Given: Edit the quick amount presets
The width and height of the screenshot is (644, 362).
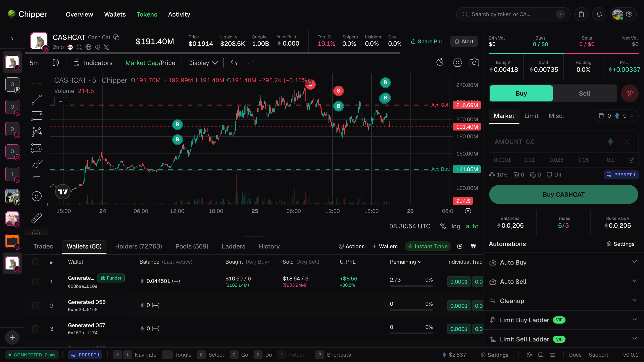Looking at the screenshot, I should click(631, 160).
